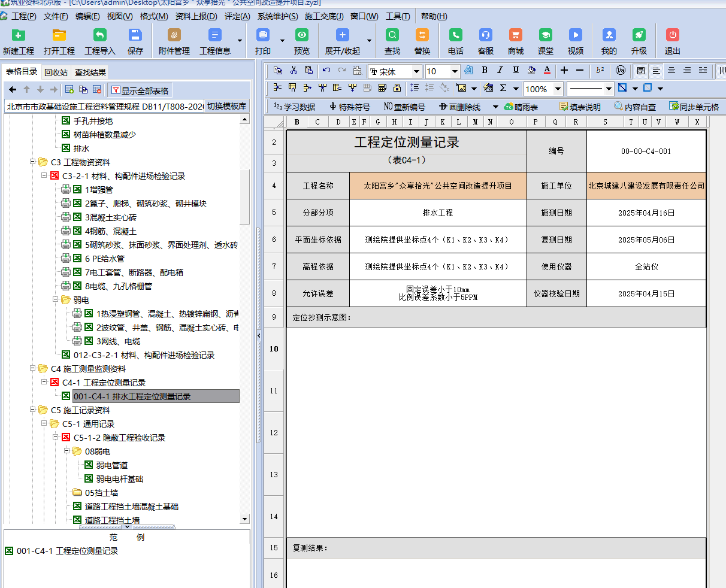Click the 工程导入 icon
The image size is (726, 588).
(x=99, y=35)
